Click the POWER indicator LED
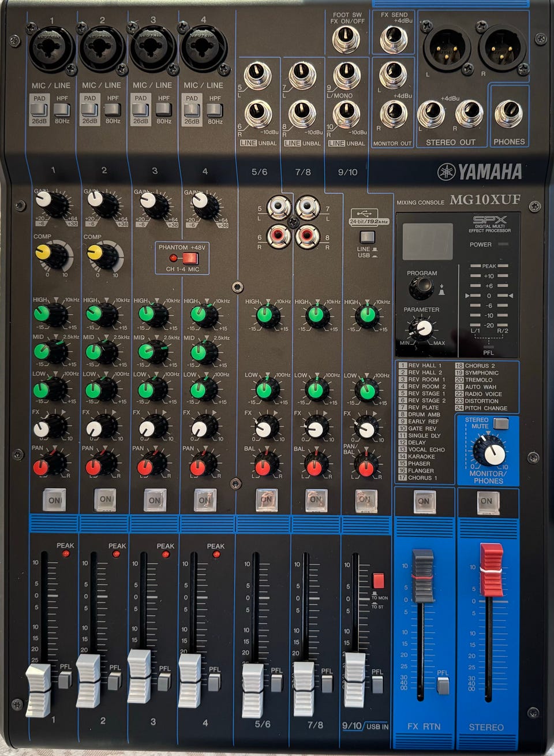The height and width of the screenshot is (756, 554). (503, 244)
